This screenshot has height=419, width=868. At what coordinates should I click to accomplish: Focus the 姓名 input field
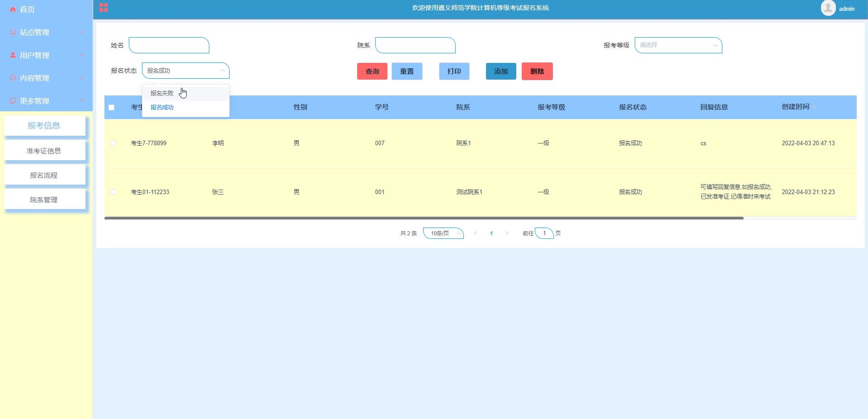click(169, 45)
